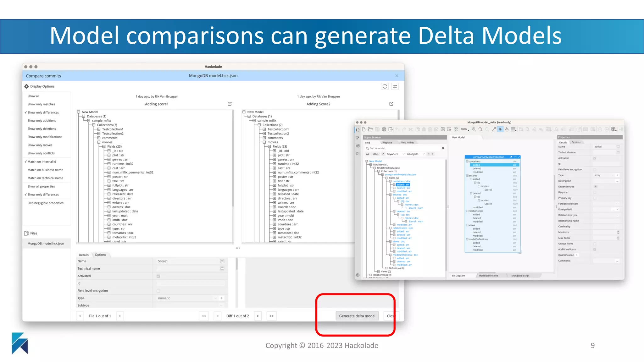Click the Zoom in magnifier in delta window
The height and width of the screenshot is (362, 644).
click(474, 129)
